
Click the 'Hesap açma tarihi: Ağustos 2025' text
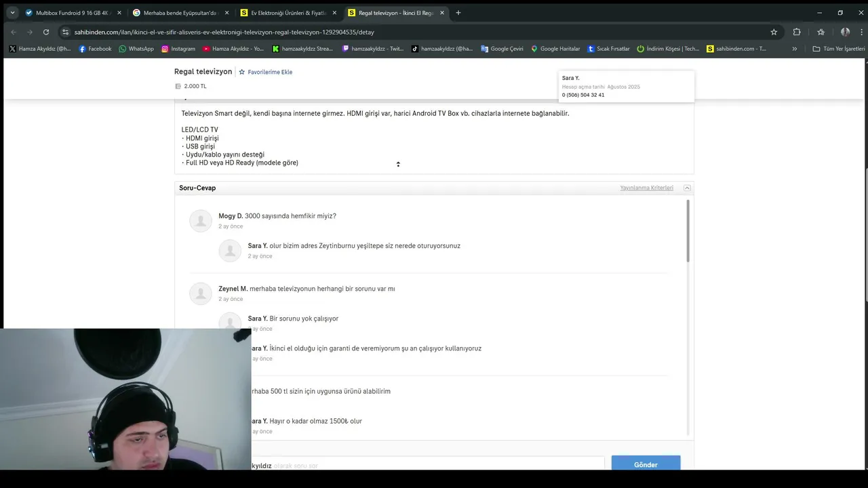(x=601, y=87)
